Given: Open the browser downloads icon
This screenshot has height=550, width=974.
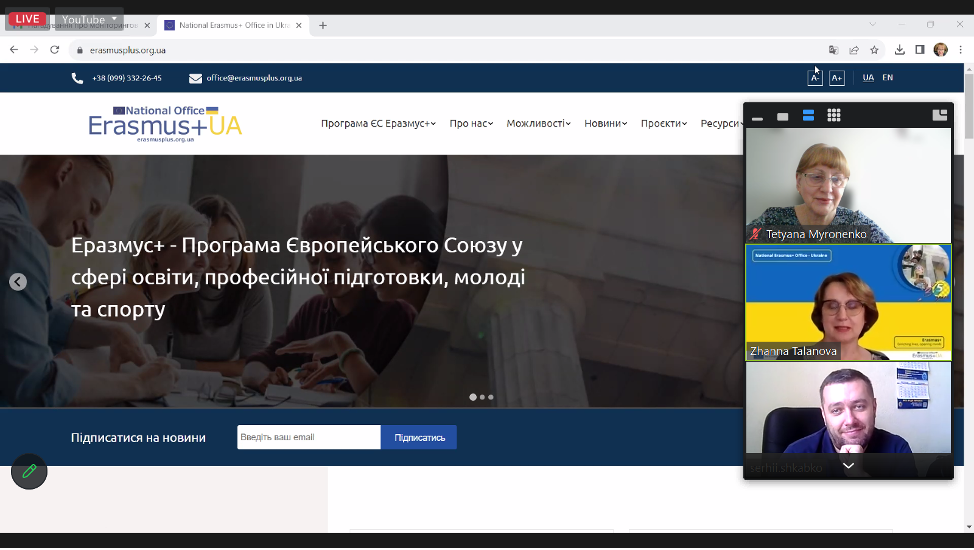Looking at the screenshot, I should point(899,50).
